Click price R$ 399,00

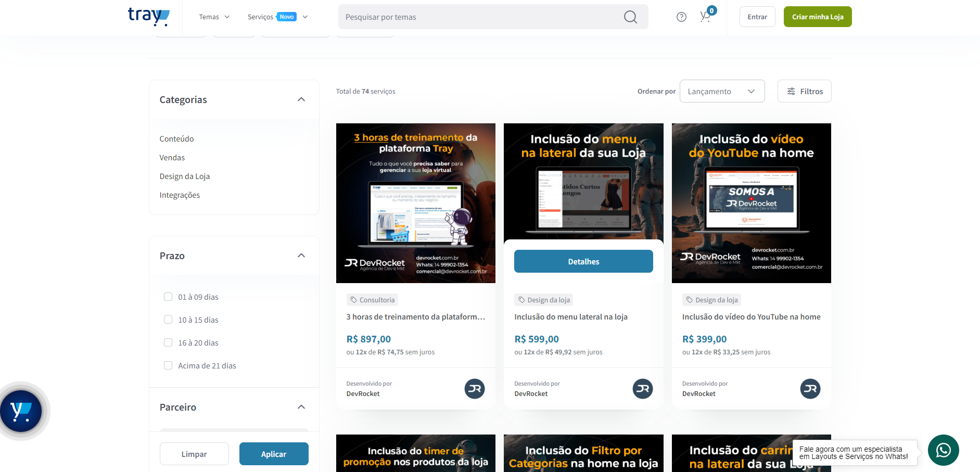[705, 339]
